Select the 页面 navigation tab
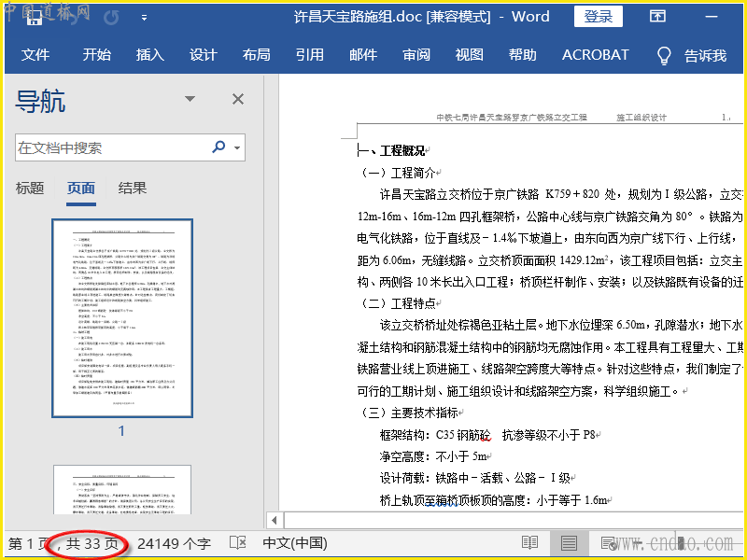The height and width of the screenshot is (560, 747). tap(81, 189)
